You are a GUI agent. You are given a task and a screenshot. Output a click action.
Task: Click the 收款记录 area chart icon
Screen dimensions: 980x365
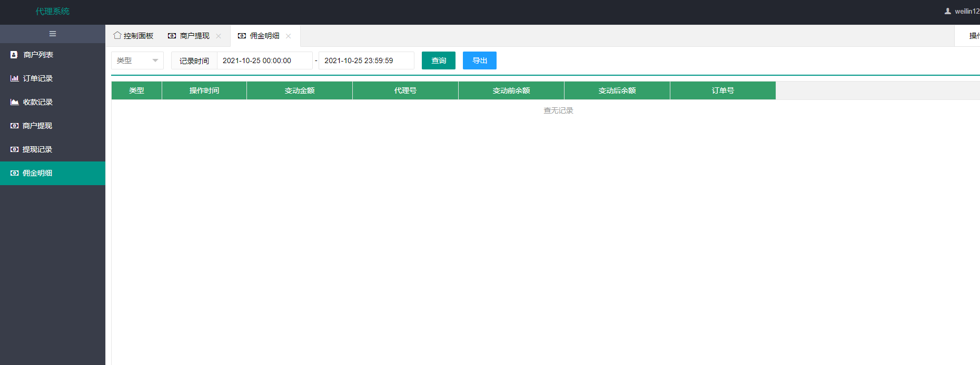point(14,102)
